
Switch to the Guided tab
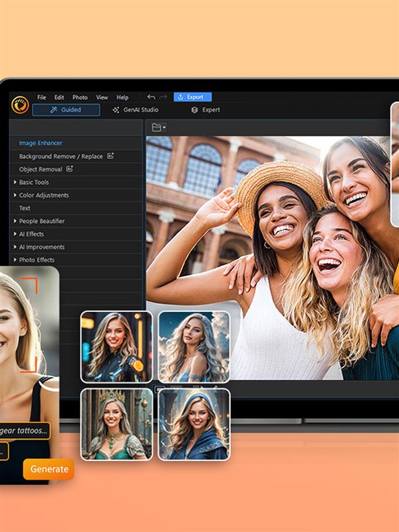tap(66, 110)
